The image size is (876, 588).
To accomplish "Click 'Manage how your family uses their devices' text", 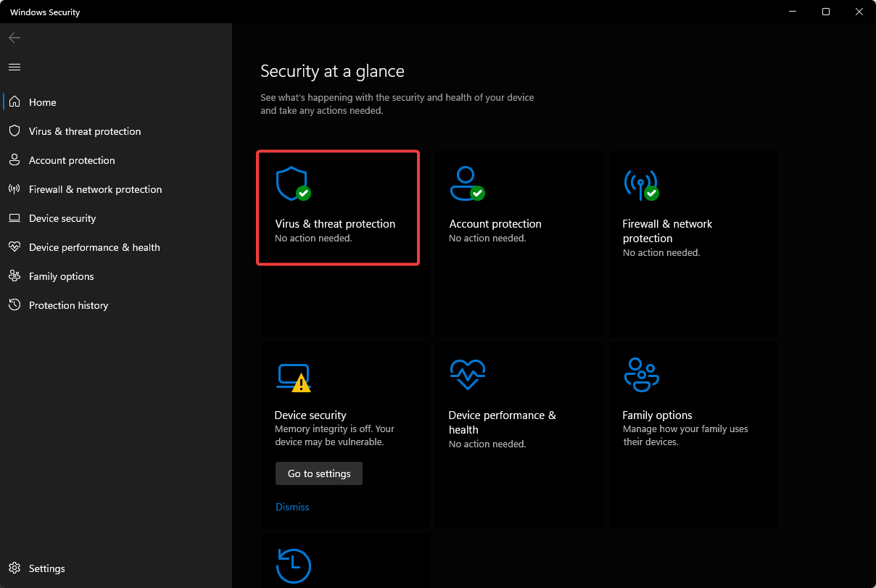I will click(x=685, y=436).
